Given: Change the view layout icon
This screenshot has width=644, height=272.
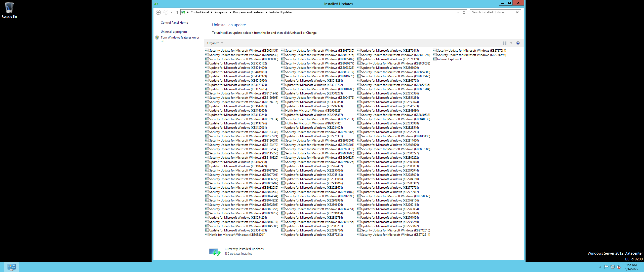Looking at the screenshot, I should point(505,43).
